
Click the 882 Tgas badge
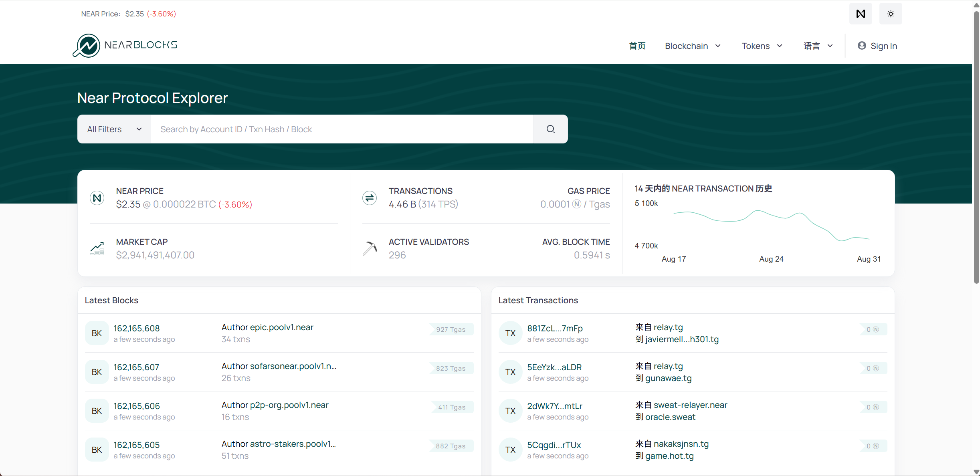(451, 446)
